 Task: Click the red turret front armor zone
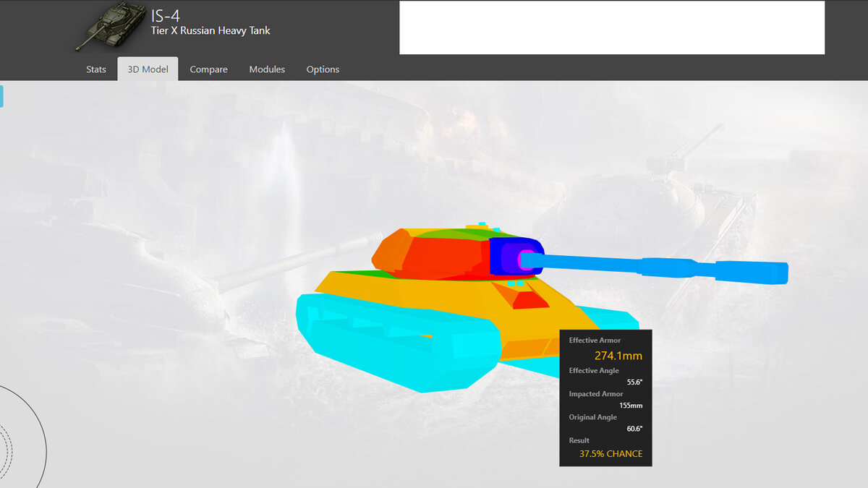point(441,259)
